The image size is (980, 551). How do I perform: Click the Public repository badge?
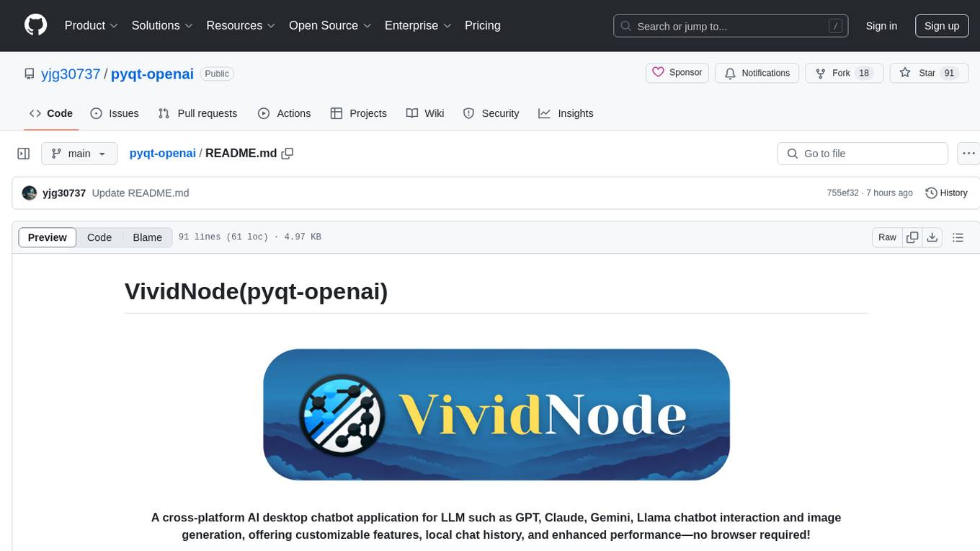coord(217,74)
